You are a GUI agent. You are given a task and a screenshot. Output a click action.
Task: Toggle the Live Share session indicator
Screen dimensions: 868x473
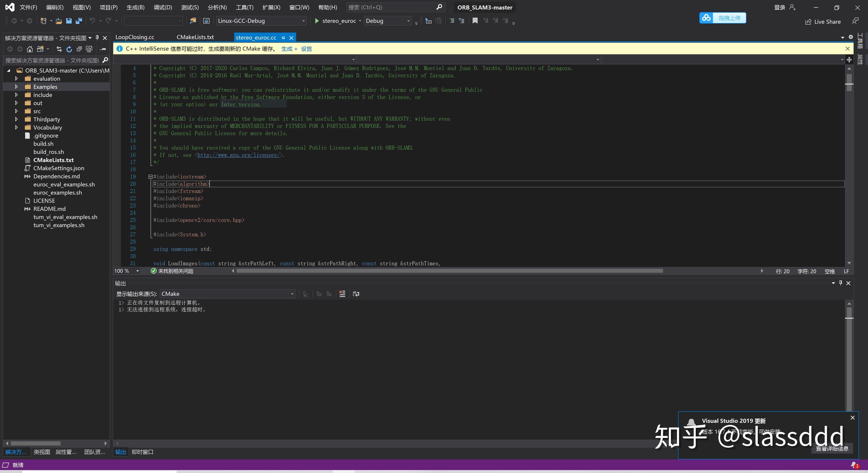click(x=824, y=21)
